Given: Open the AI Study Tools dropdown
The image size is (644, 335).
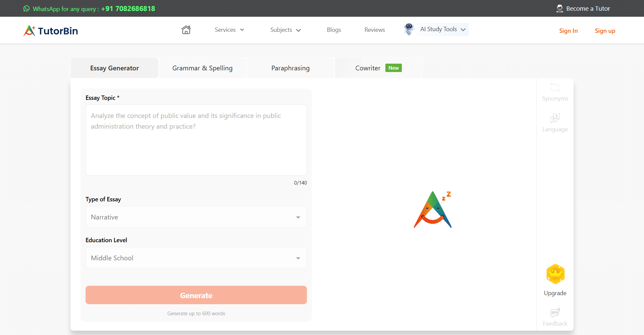Looking at the screenshot, I should (442, 29).
